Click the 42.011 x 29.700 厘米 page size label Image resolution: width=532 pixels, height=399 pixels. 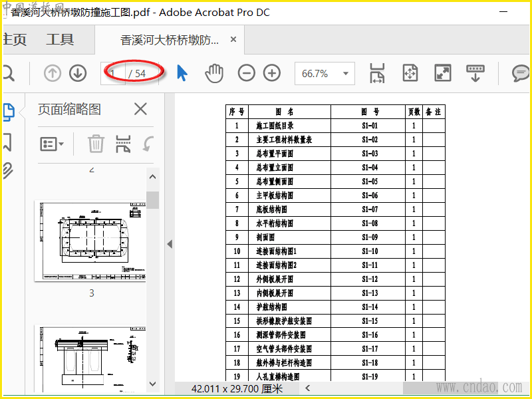point(237,388)
